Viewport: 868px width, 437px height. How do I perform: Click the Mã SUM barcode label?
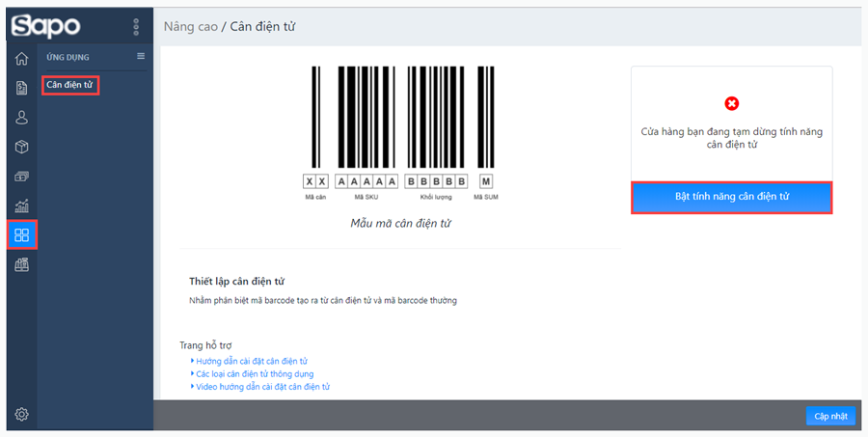485,197
